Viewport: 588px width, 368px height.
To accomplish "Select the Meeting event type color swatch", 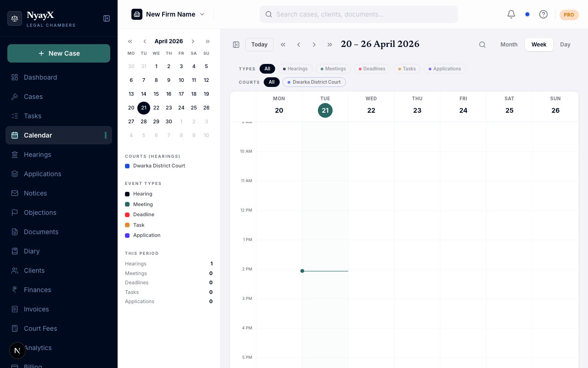I will coord(127,204).
